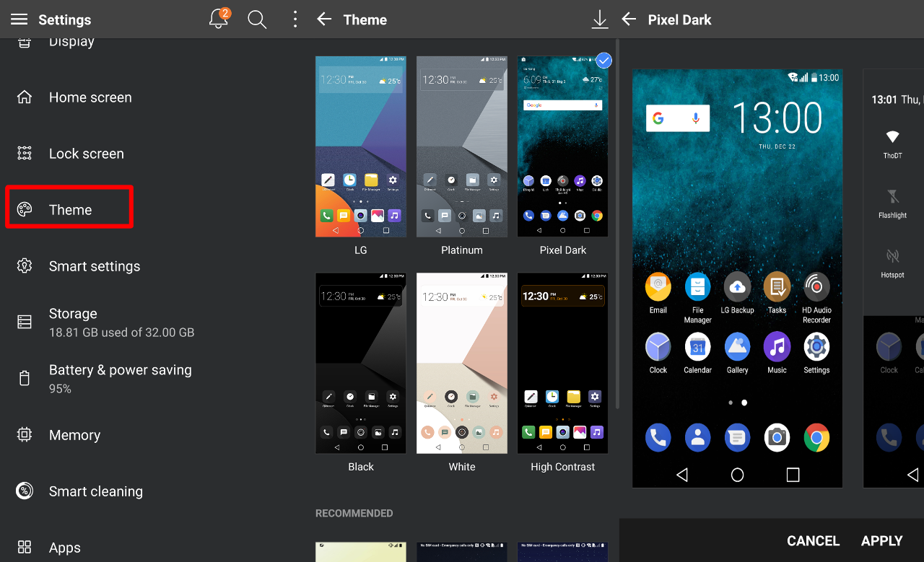Tap the preview Android back navigation button
The height and width of the screenshot is (562, 924).
click(x=681, y=474)
